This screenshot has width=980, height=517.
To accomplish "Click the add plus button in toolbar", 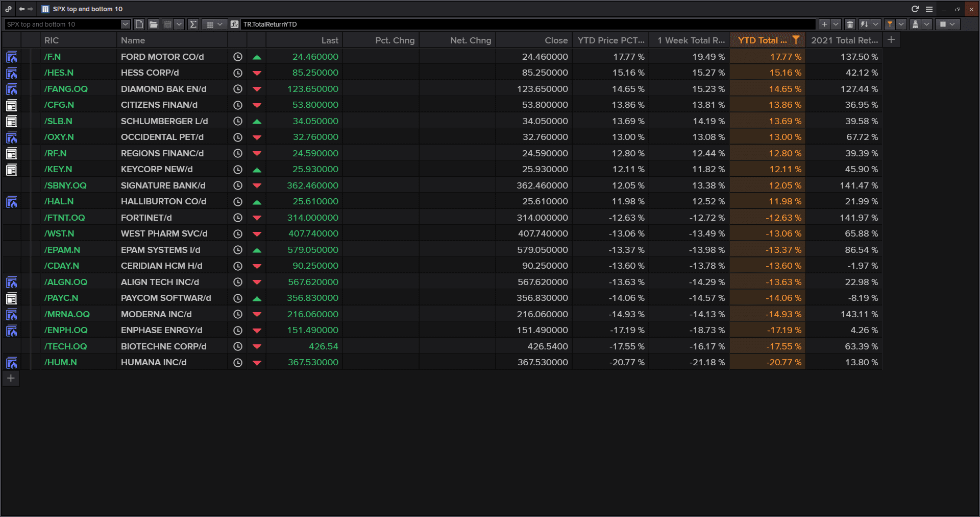I will coord(824,24).
